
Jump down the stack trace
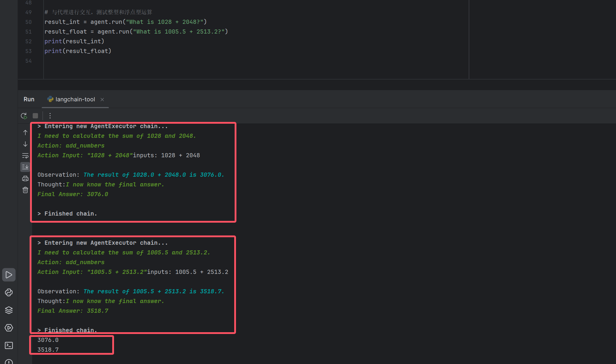click(25, 144)
